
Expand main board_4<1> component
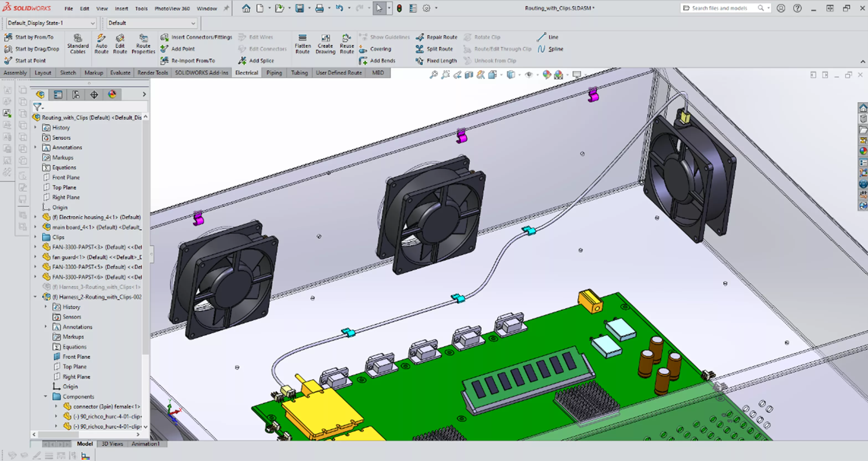(35, 227)
